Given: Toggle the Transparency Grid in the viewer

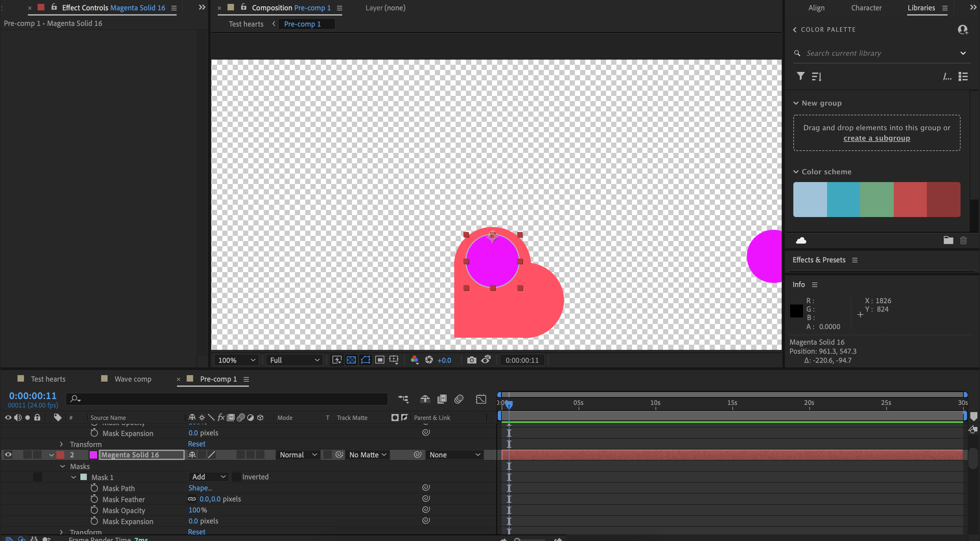Looking at the screenshot, I should point(351,360).
